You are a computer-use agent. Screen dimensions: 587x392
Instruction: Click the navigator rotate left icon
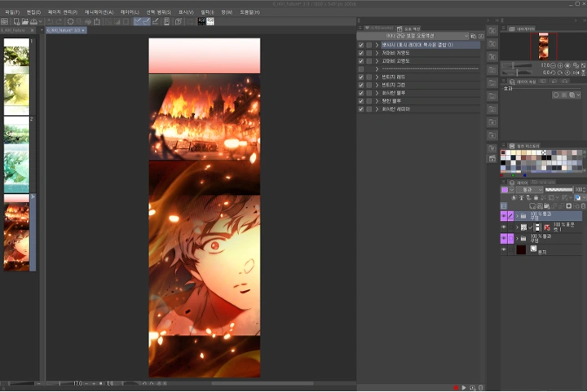pyautogui.click(x=553, y=73)
